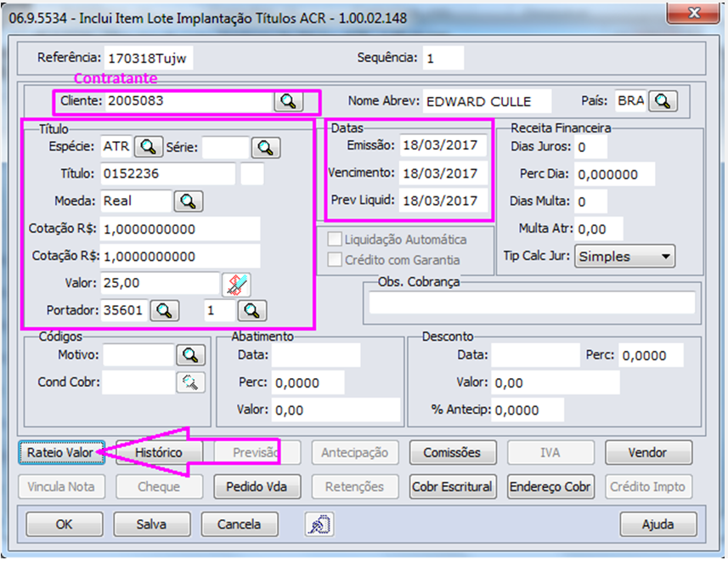This screenshot has height=566, width=728.
Task: Click the Retenções button
Action: (355, 487)
